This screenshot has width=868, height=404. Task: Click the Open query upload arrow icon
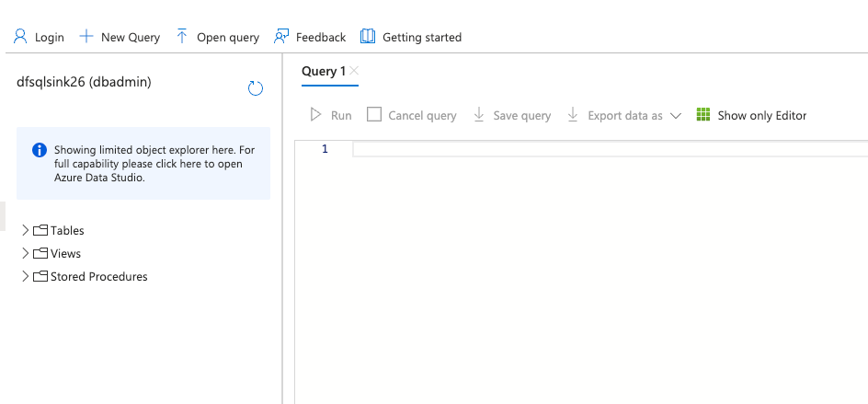181,37
